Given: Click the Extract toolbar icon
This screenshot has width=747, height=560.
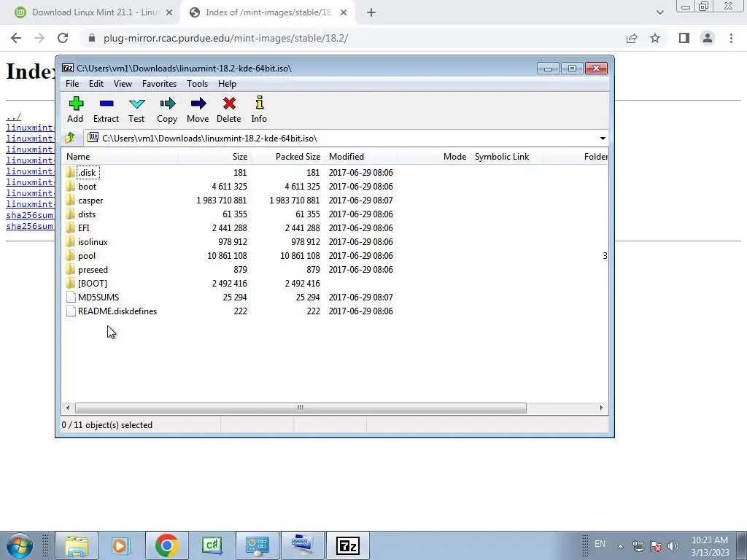Looking at the screenshot, I should pos(106,109).
